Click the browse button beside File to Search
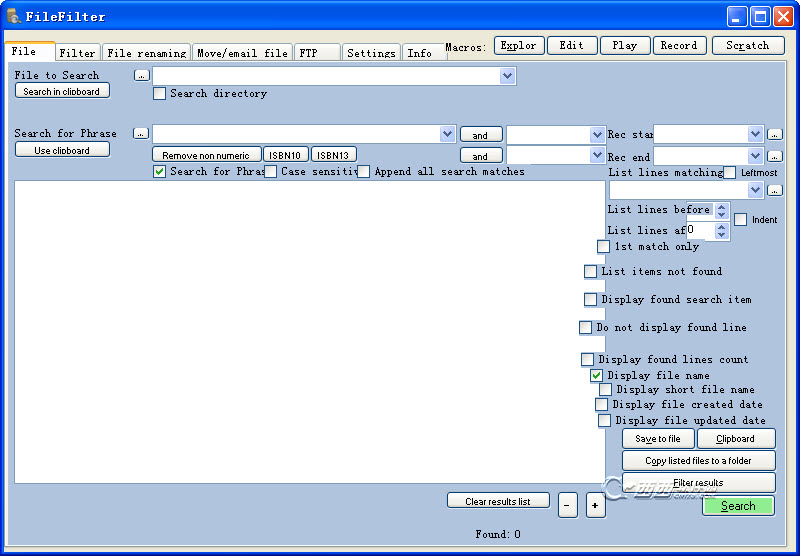Image resolution: width=800 pixels, height=556 pixels. coord(141,75)
